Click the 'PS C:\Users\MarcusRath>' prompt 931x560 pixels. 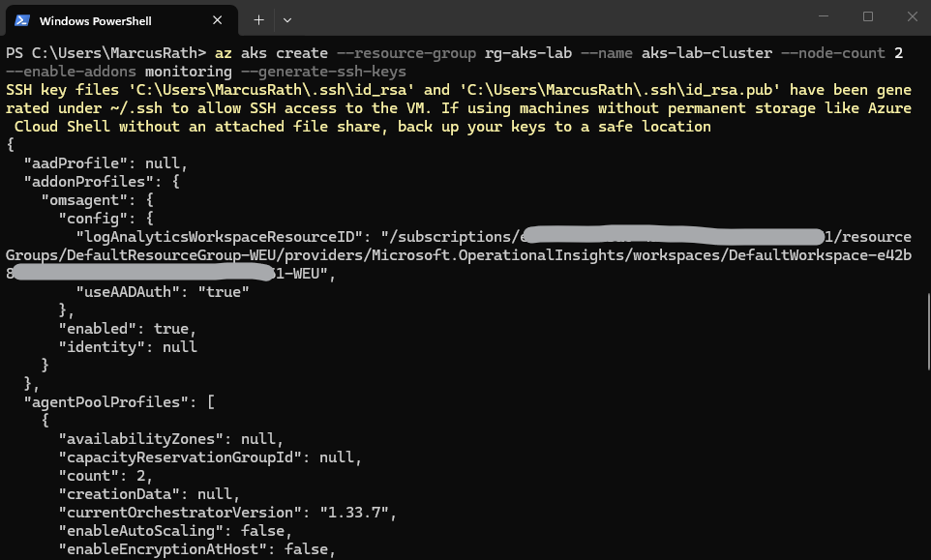pyautogui.click(x=105, y=53)
